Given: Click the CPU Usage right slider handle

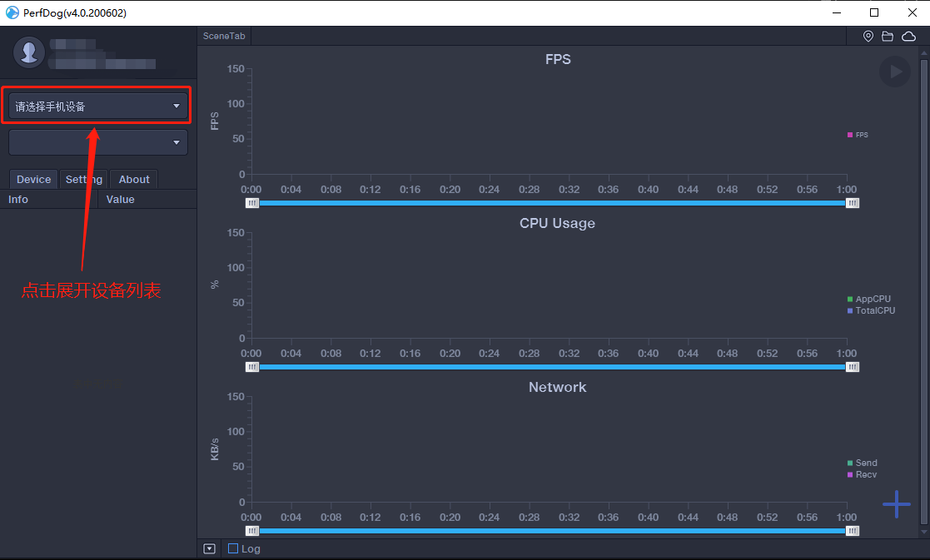Looking at the screenshot, I should [x=853, y=368].
